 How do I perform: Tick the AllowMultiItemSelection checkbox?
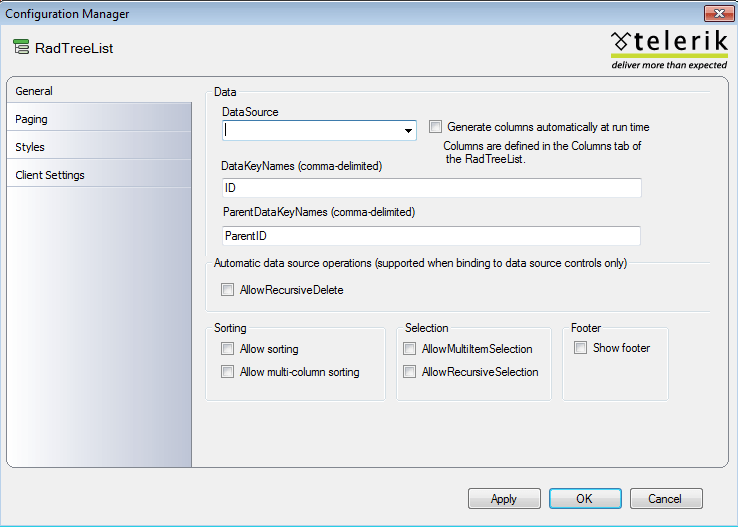coord(409,349)
